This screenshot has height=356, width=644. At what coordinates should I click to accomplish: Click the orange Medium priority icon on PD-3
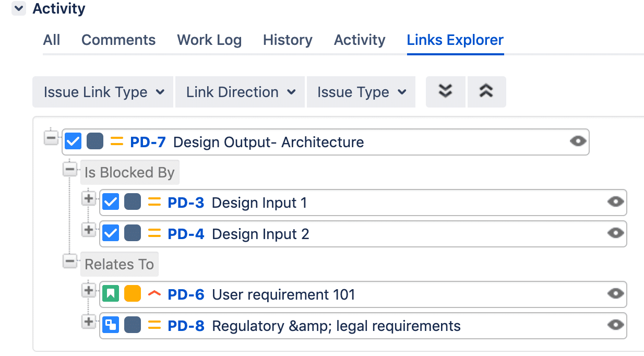point(153,202)
